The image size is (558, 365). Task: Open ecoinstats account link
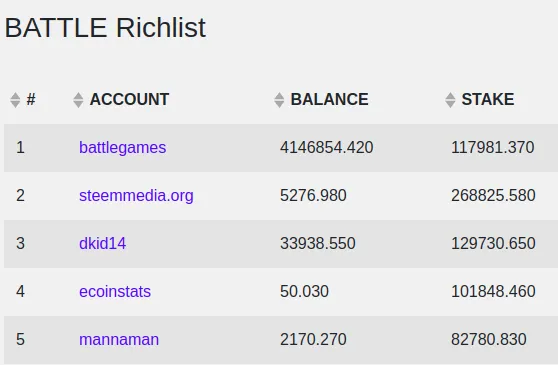pos(115,292)
